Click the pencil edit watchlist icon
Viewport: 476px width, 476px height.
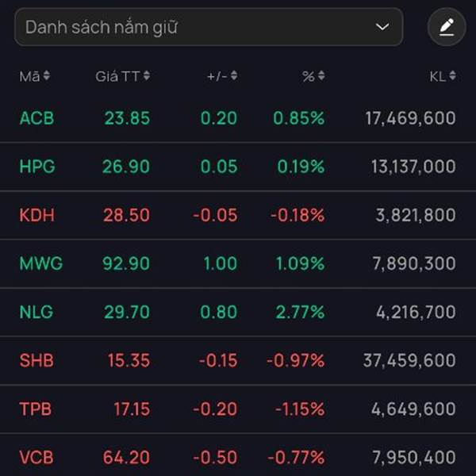pos(447,27)
